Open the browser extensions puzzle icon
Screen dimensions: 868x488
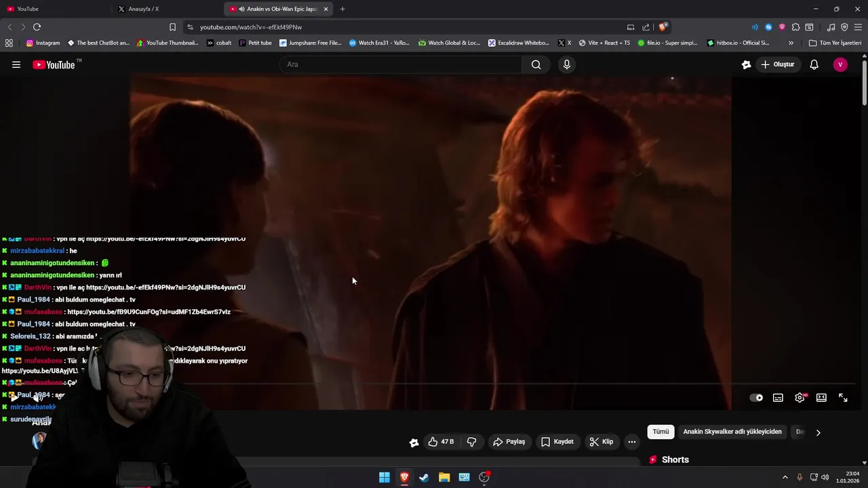click(795, 27)
